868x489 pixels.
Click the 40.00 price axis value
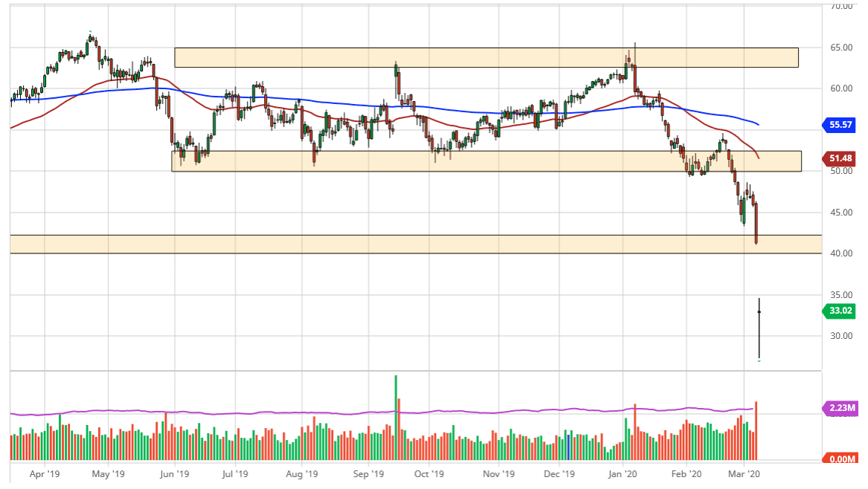pyautogui.click(x=841, y=253)
